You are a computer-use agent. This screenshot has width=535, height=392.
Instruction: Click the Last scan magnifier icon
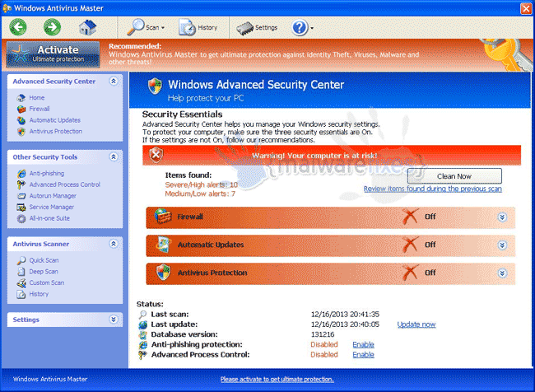pos(142,315)
